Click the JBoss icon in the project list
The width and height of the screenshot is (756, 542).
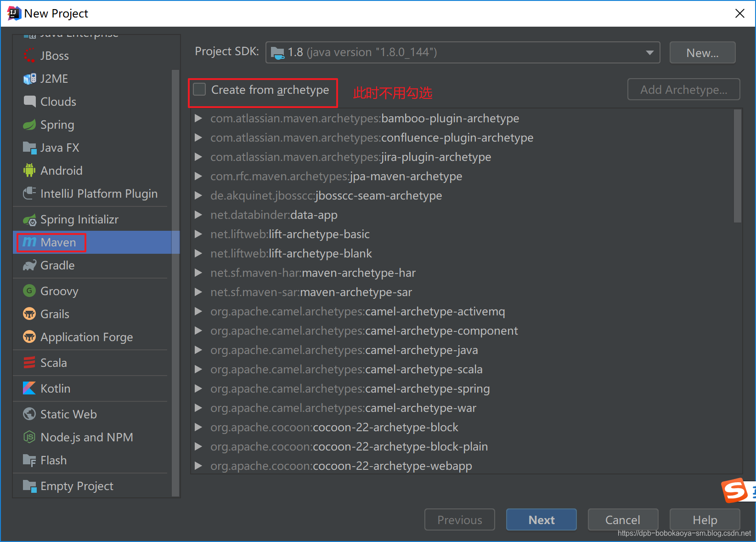(29, 56)
